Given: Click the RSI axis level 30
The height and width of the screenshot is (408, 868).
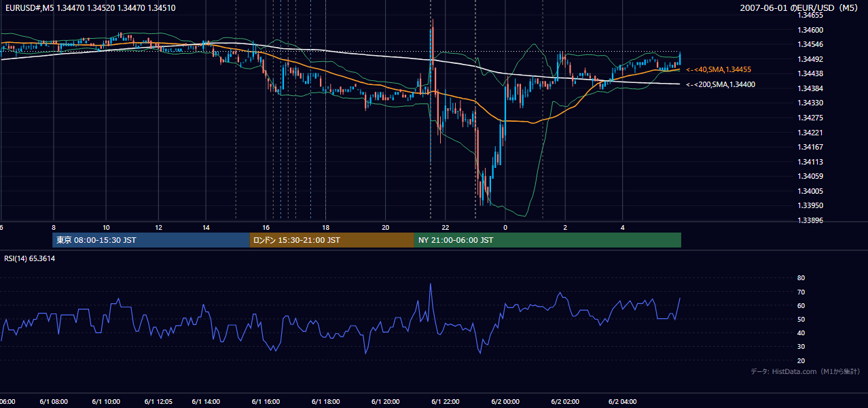Looking at the screenshot, I should pos(801,347).
